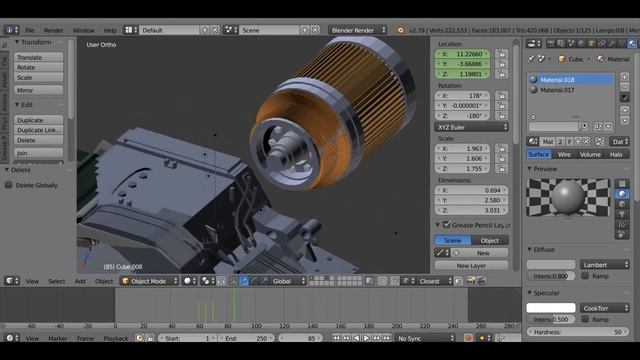Toggle Use Preview Range clock icon
The height and width of the screenshot is (360, 640).
(x=140, y=338)
